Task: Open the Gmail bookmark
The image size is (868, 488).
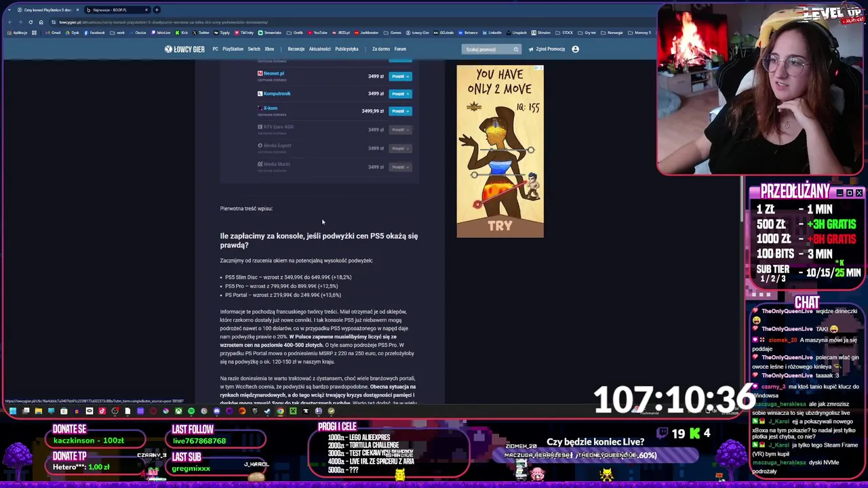Action: (53, 33)
